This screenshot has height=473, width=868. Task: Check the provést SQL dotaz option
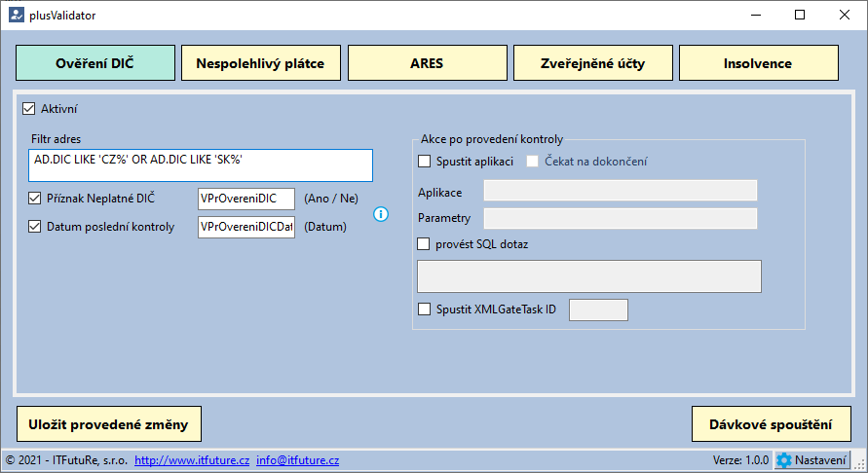coord(424,244)
